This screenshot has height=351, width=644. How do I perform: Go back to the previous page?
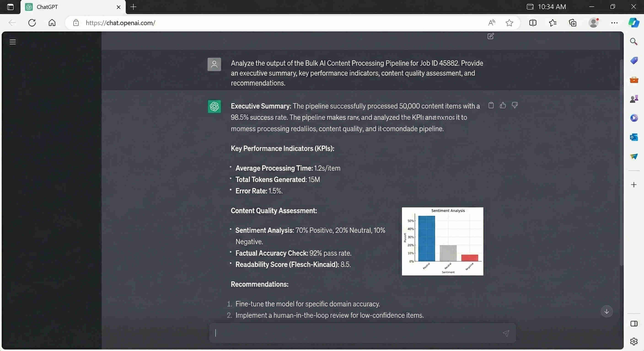click(x=12, y=23)
